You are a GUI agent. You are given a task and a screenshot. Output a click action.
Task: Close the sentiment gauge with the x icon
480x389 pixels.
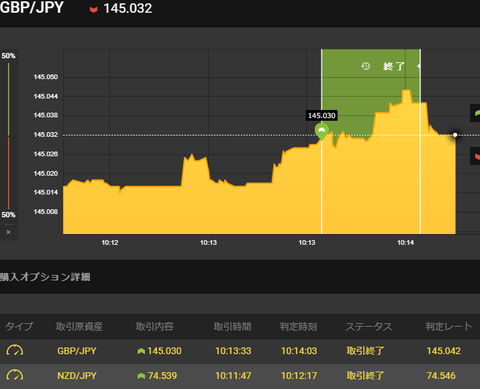(x=8, y=232)
